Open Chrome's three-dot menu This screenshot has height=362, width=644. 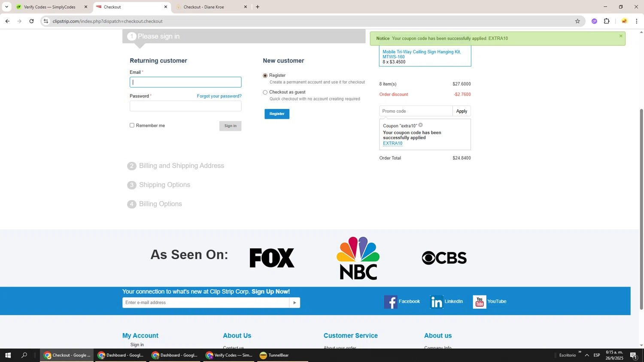[637, 21]
